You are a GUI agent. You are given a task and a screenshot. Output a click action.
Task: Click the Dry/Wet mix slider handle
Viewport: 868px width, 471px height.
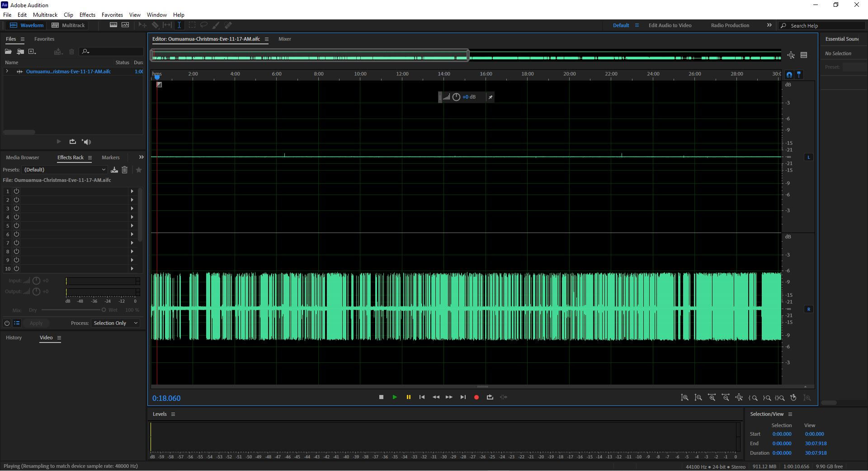[x=104, y=310]
